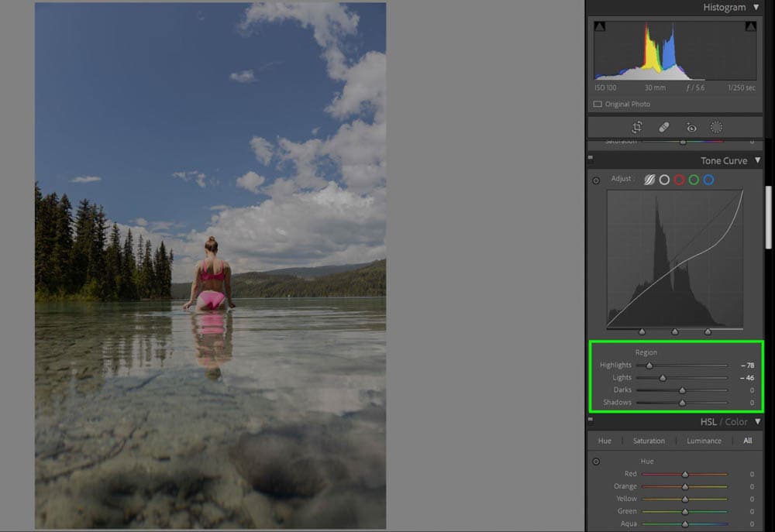
Task: Click the Highlights region slider handle
Action: point(649,366)
